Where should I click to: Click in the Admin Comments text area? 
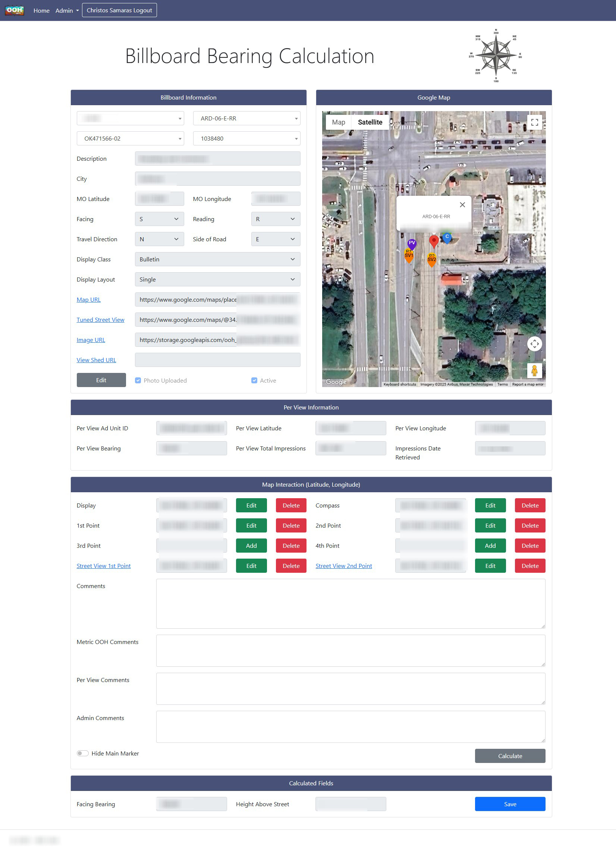(351, 727)
